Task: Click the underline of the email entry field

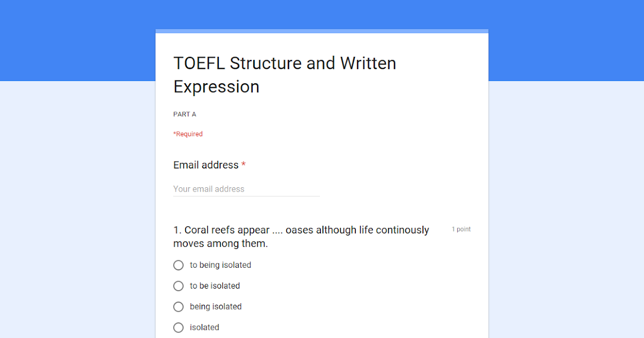Action: click(246, 196)
